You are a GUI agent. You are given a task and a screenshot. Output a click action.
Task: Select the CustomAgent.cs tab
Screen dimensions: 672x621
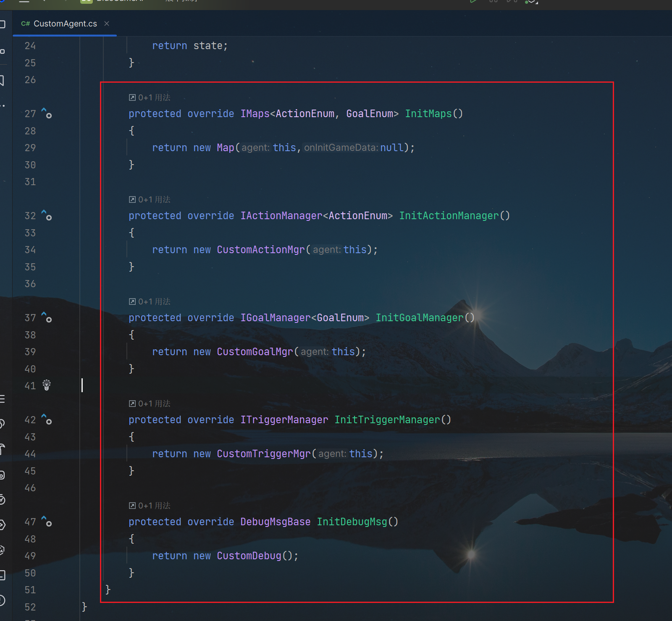tap(65, 24)
